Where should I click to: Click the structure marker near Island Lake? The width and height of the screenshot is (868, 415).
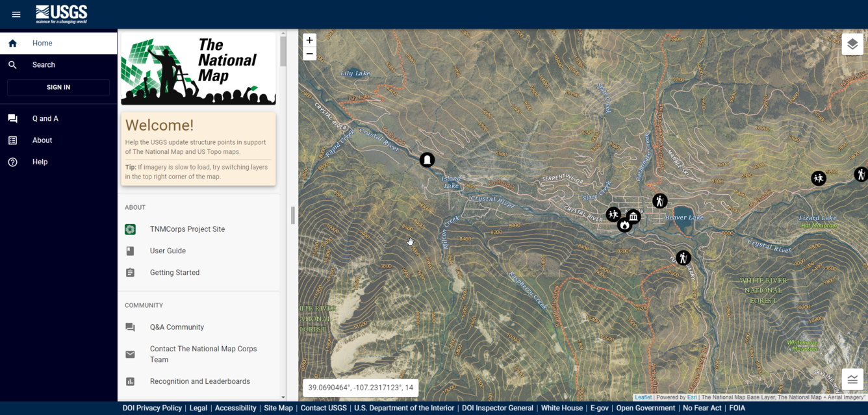[427, 159]
